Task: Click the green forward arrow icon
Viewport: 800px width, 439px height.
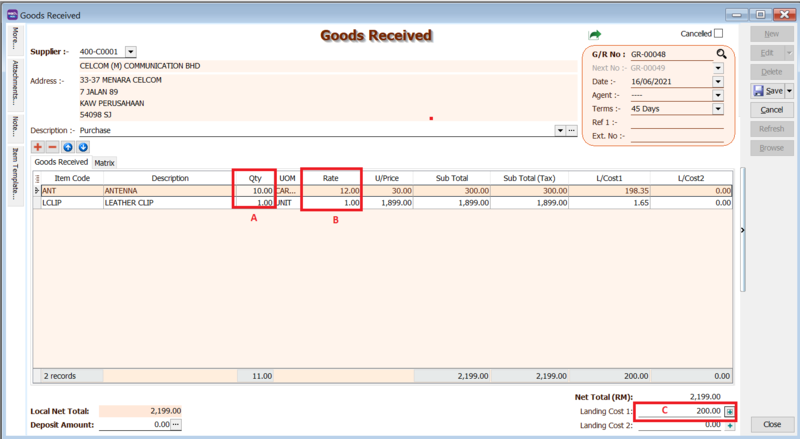Action: [596, 34]
